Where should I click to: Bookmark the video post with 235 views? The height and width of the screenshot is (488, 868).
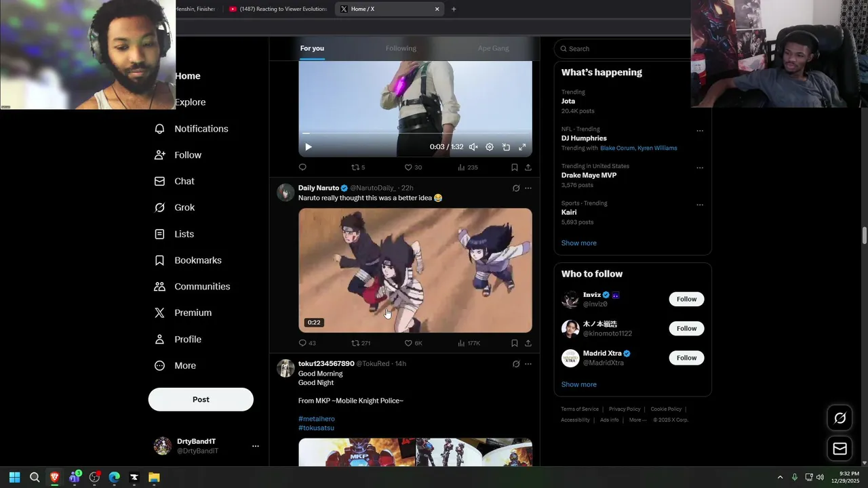tap(514, 167)
